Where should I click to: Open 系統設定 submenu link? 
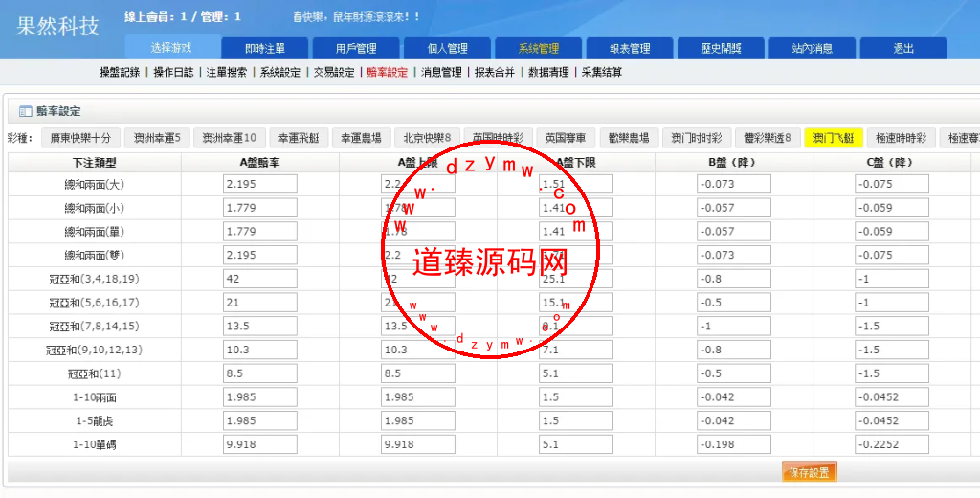(x=280, y=73)
